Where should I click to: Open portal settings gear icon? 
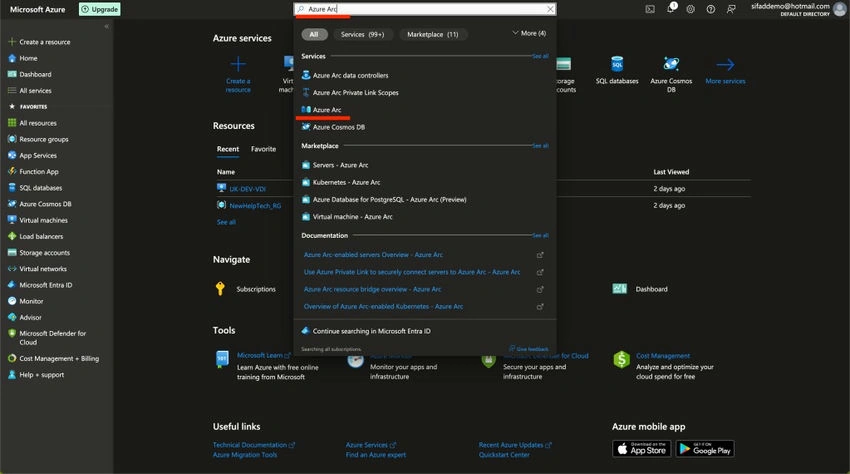coord(690,9)
